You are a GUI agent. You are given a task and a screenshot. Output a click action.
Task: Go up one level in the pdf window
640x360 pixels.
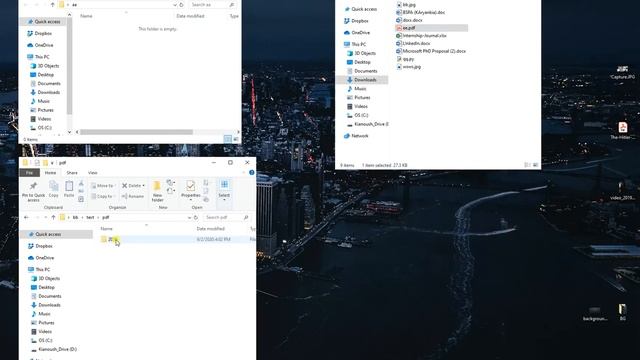[x=53, y=218]
